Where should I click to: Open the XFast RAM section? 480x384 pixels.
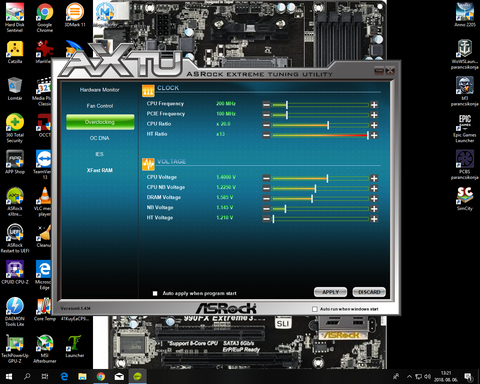coord(100,170)
